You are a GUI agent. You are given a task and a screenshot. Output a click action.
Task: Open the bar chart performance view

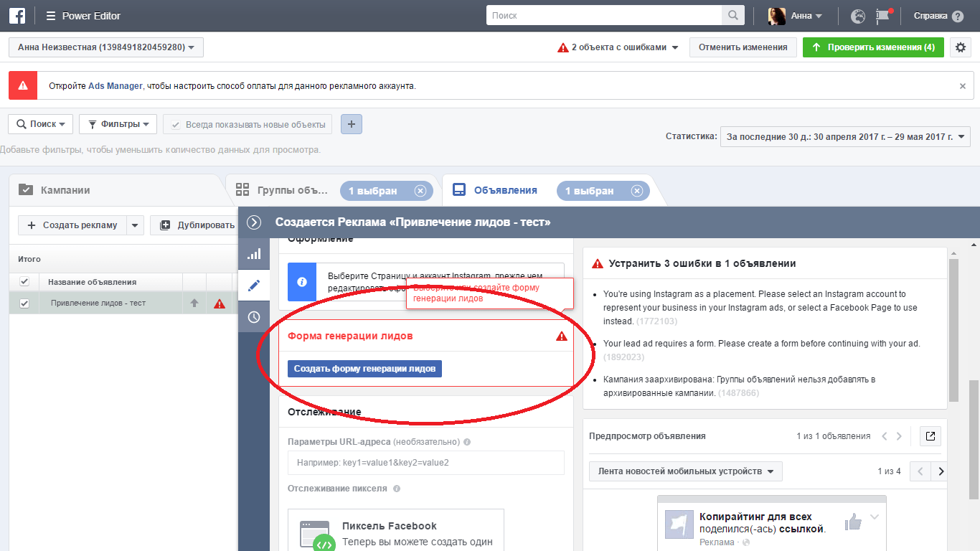[254, 254]
